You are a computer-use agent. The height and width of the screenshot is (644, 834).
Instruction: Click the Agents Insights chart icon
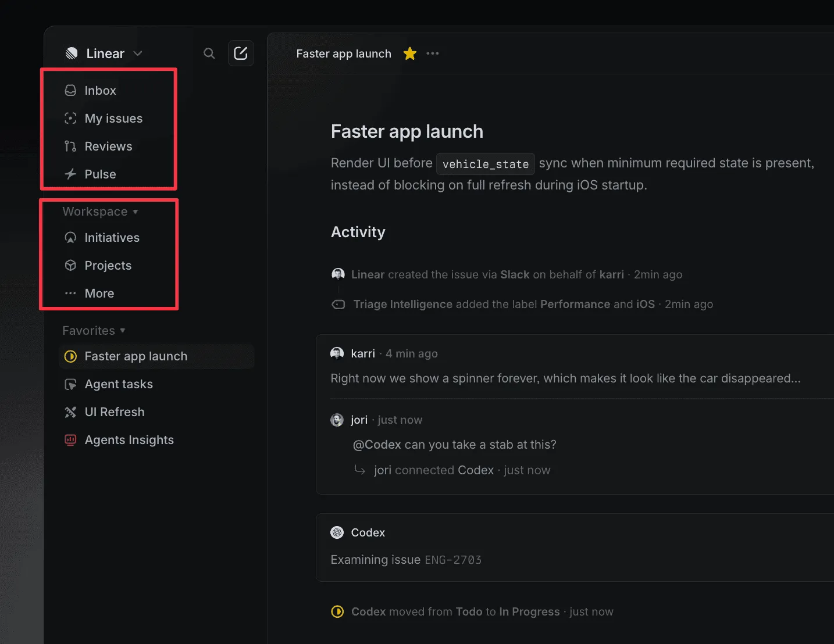click(70, 440)
